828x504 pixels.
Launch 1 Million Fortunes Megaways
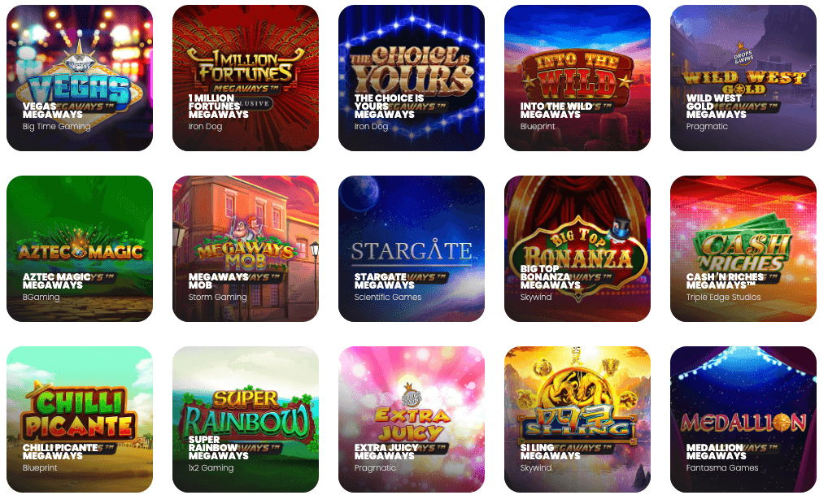coord(246,78)
